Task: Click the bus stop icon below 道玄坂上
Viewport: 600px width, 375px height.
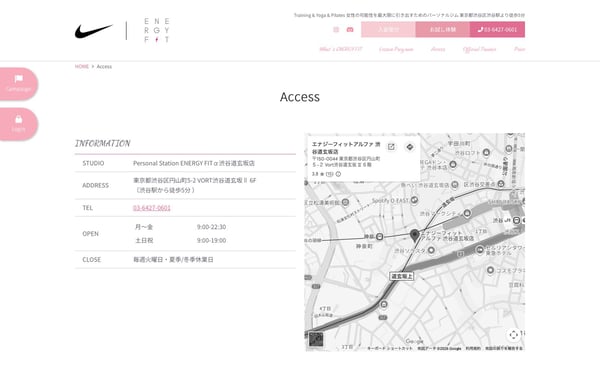Action: coord(384,304)
